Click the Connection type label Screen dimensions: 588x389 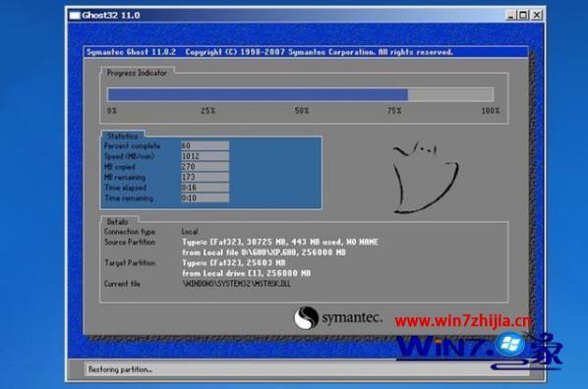click(130, 232)
